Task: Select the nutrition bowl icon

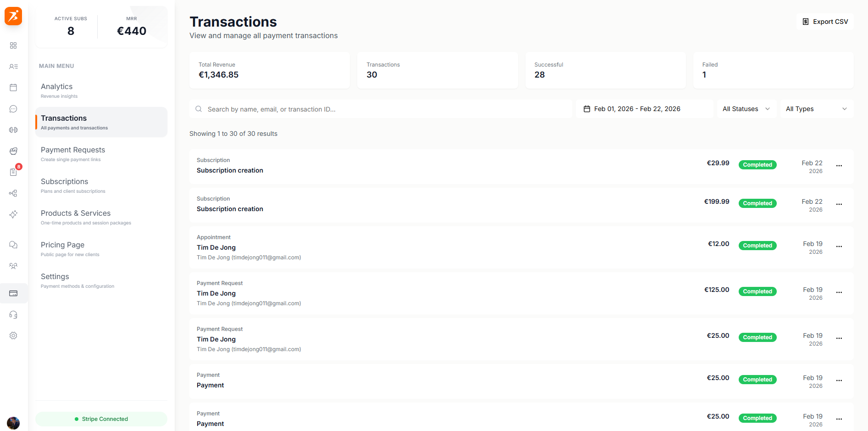Action: coord(13,151)
